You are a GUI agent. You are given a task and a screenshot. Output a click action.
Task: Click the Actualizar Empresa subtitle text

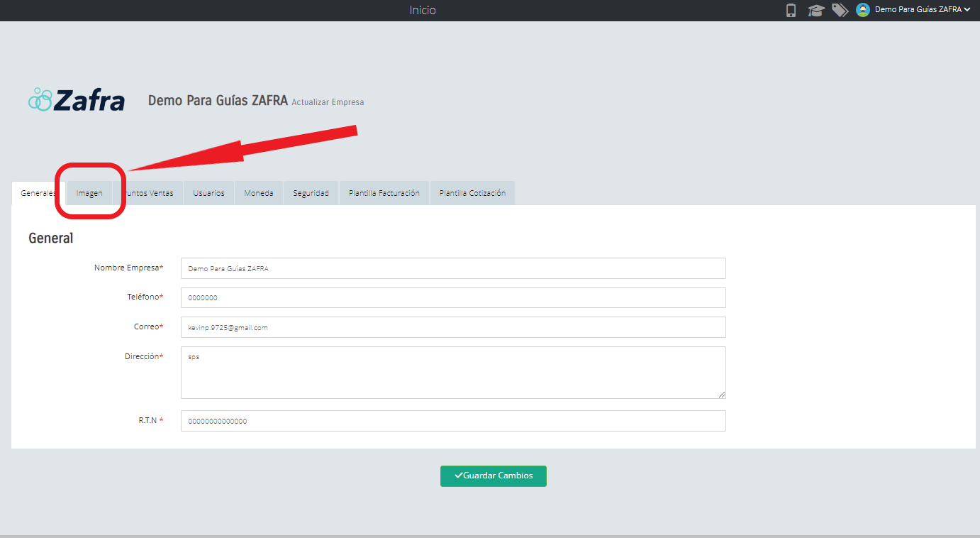328,102
